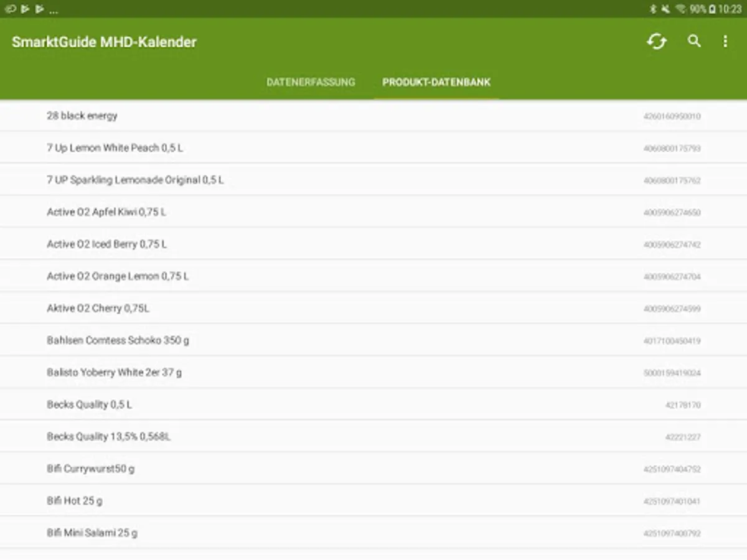This screenshot has width=747, height=560.
Task: Open the three-dot overflow menu
Action: (725, 42)
